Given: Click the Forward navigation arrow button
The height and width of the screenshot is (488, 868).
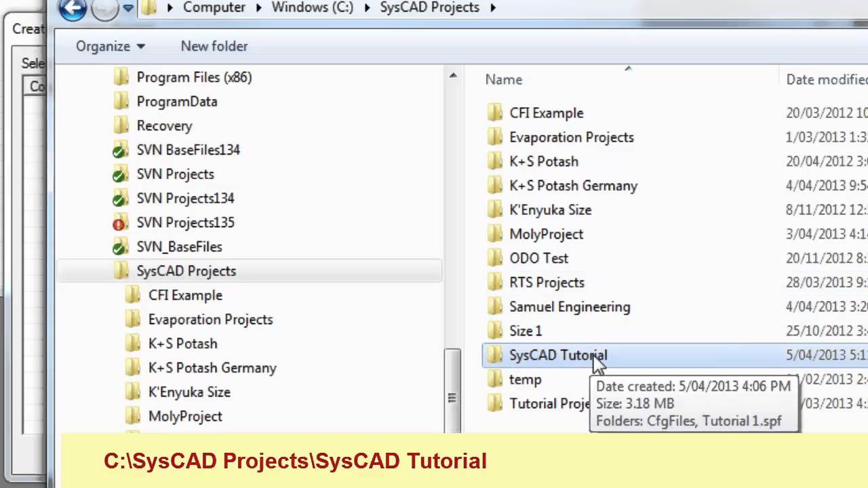Looking at the screenshot, I should tap(104, 8).
